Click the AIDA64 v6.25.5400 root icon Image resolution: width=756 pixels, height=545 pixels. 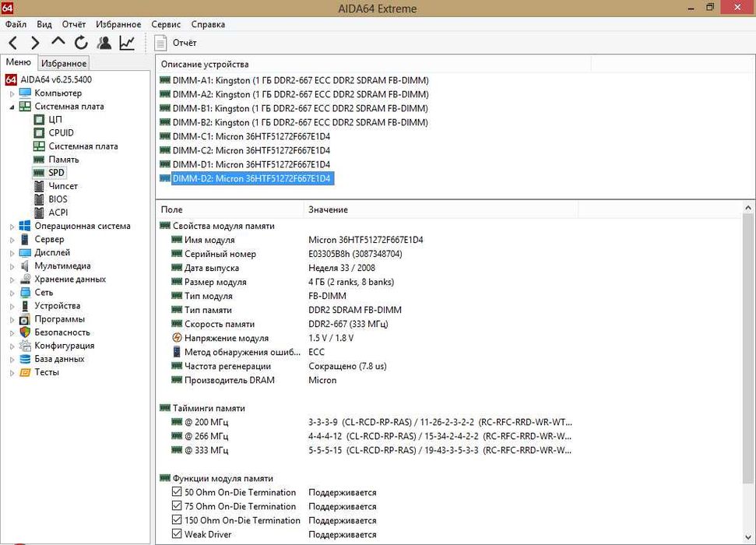11,79
